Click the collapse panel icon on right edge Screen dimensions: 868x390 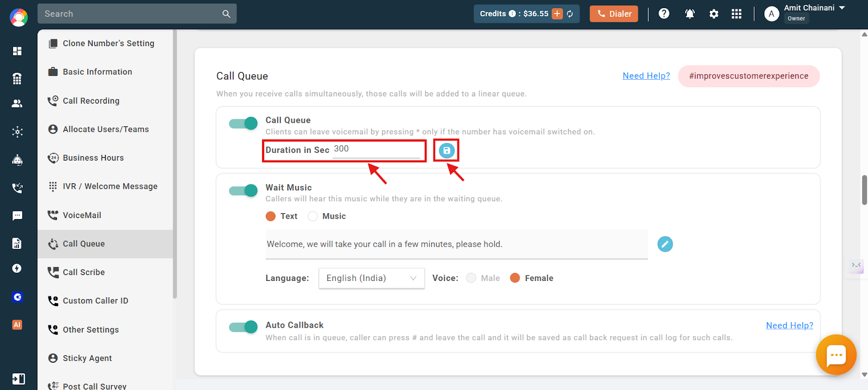[x=857, y=265]
